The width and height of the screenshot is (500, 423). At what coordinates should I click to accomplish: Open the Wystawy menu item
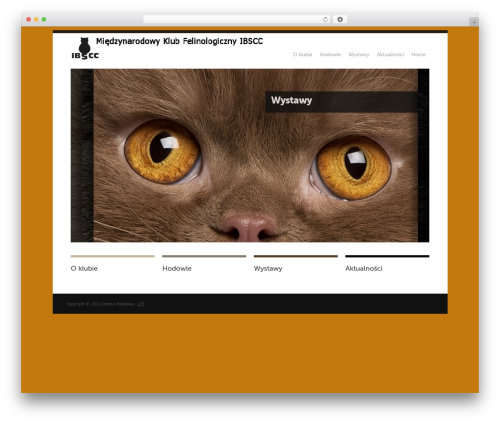[x=359, y=54]
